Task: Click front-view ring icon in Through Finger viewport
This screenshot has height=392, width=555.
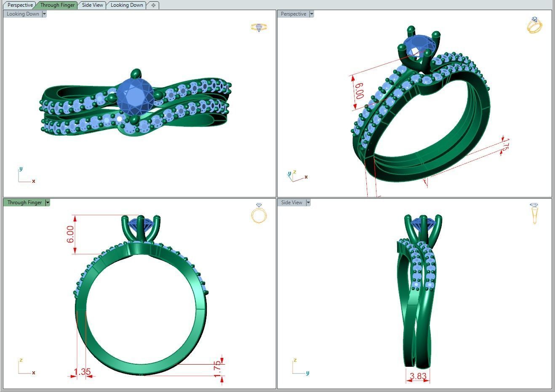Action: [x=259, y=213]
